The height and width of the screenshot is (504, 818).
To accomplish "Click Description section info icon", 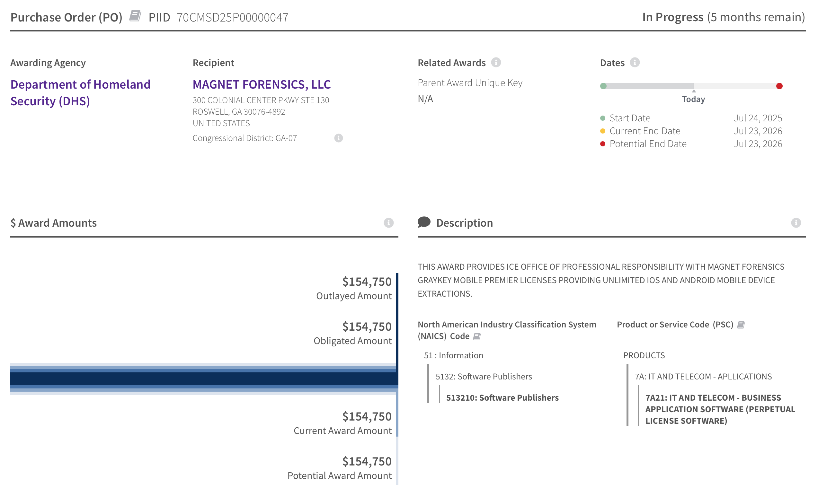I will [796, 223].
